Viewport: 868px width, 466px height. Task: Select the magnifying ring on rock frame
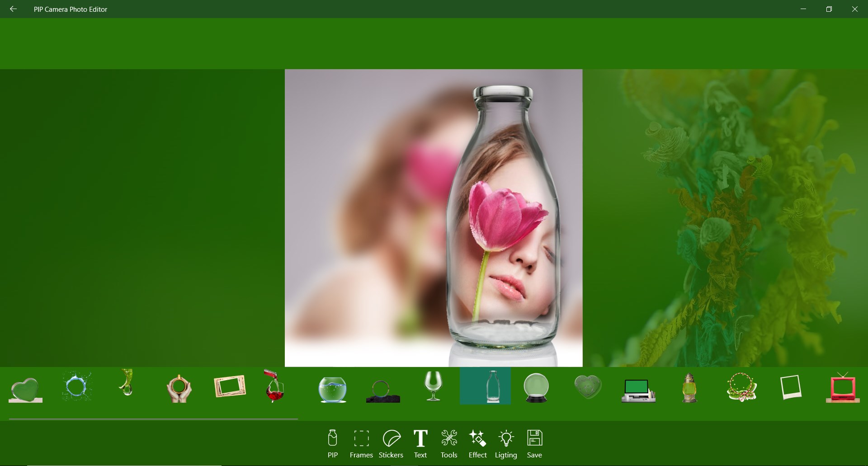tap(383, 391)
